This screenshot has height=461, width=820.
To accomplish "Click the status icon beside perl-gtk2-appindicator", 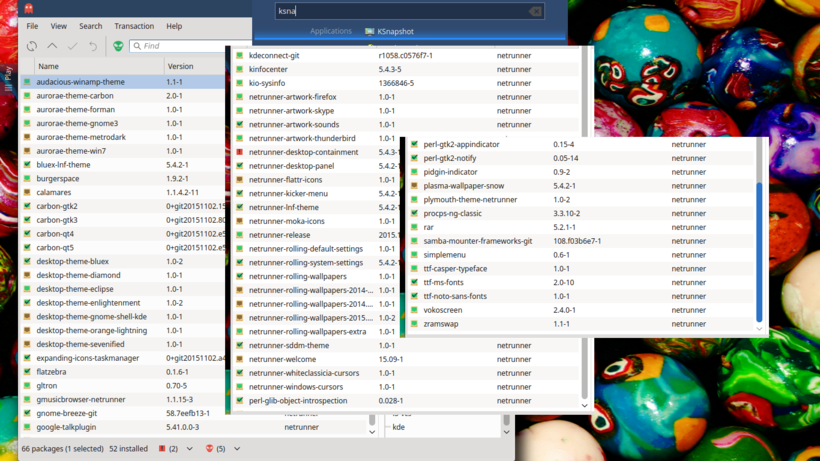I will 414,144.
